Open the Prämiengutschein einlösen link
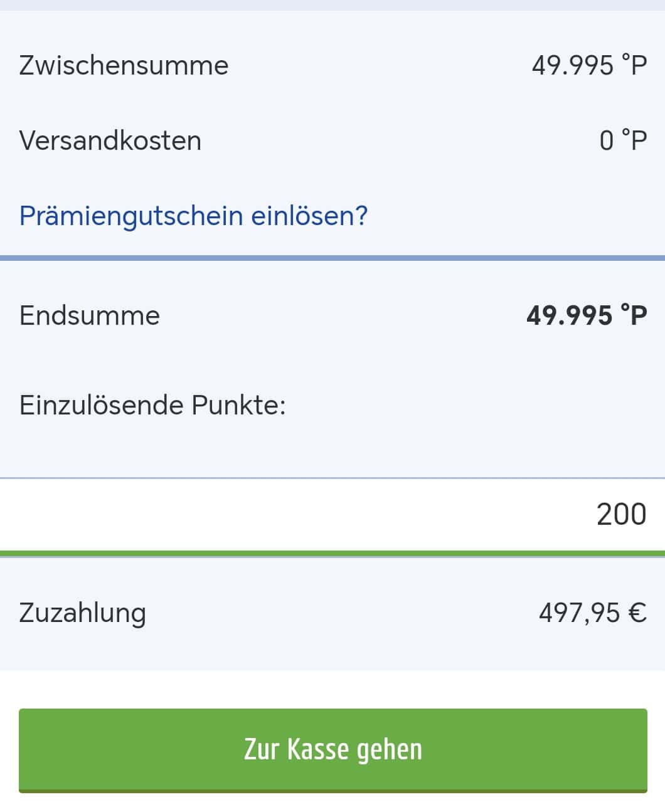This screenshot has height=812, width=665. (193, 216)
